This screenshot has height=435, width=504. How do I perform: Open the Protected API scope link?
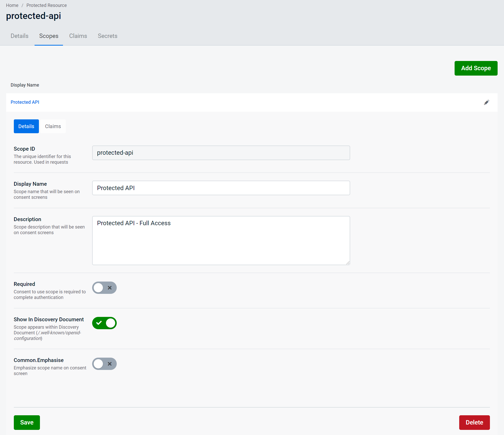(25, 102)
